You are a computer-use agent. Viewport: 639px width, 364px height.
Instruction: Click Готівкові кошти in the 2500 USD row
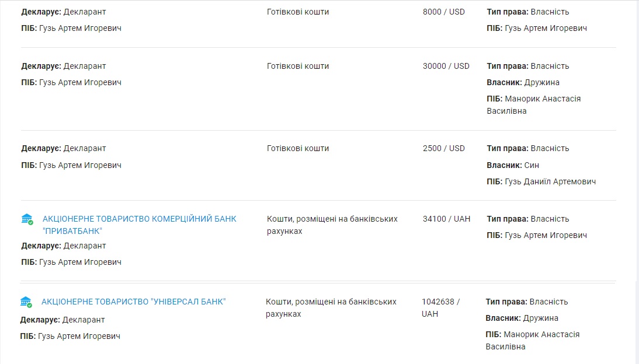(x=298, y=148)
